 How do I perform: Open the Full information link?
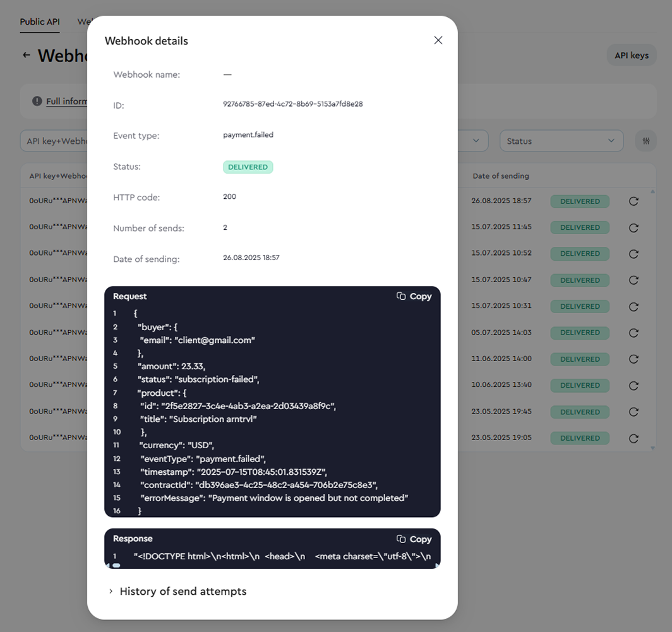point(66,101)
